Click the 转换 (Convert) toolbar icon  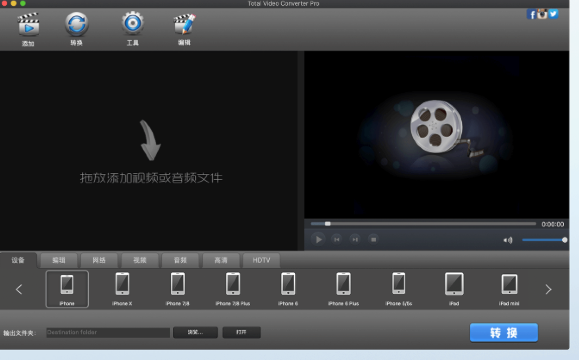coord(76,24)
